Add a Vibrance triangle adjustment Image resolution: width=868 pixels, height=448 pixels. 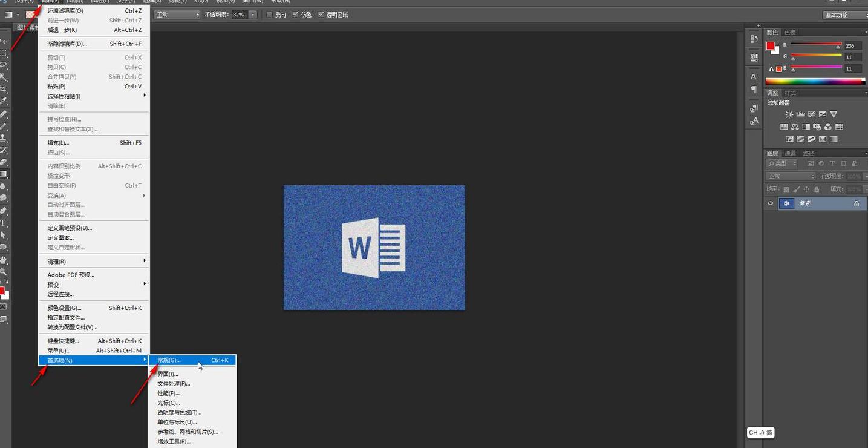tap(834, 114)
